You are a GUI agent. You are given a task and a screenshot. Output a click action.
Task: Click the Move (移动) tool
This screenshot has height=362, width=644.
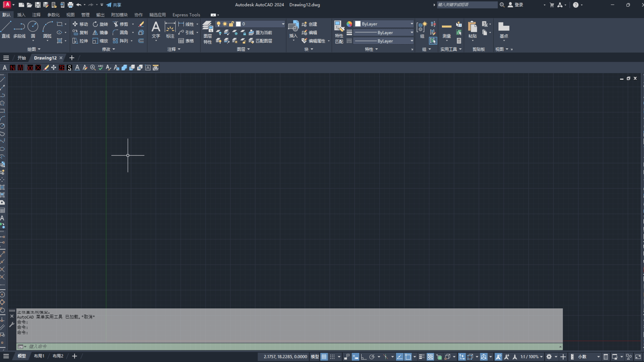coord(80,24)
